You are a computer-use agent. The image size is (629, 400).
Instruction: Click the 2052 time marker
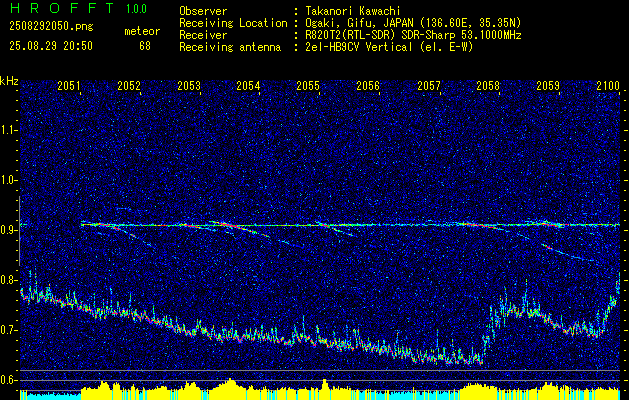pos(129,86)
